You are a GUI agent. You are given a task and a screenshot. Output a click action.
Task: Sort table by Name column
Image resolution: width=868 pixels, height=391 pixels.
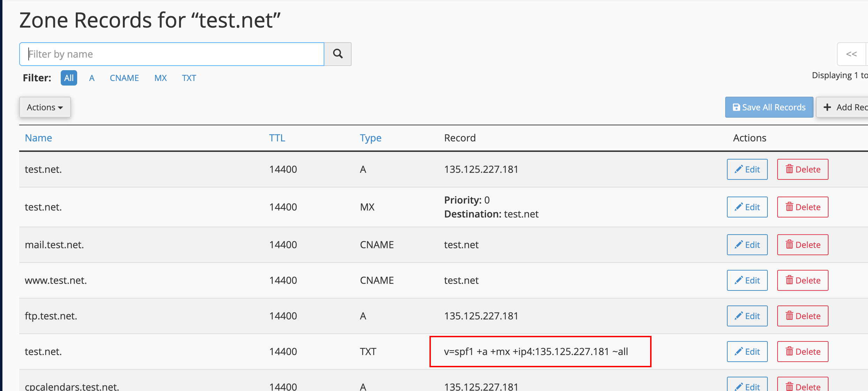pyautogui.click(x=38, y=138)
